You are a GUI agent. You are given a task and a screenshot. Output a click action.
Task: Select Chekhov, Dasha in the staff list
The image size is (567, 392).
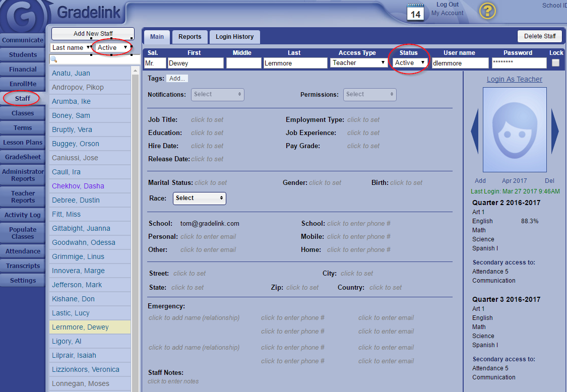click(78, 186)
